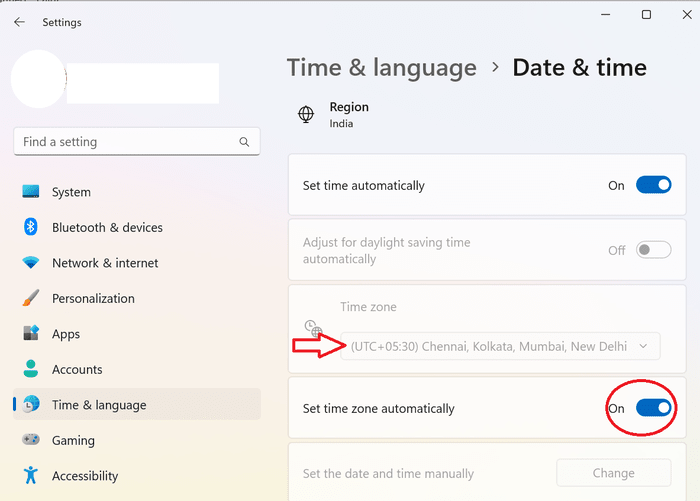Click the magnifier icon in Find a setting
The width and height of the screenshot is (700, 501).
244,142
